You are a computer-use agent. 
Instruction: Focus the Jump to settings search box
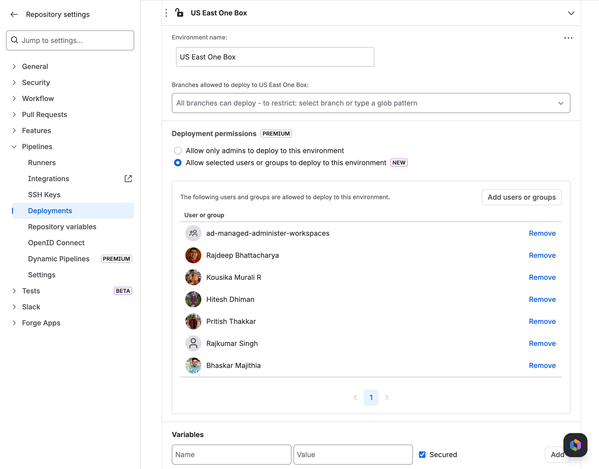click(70, 40)
